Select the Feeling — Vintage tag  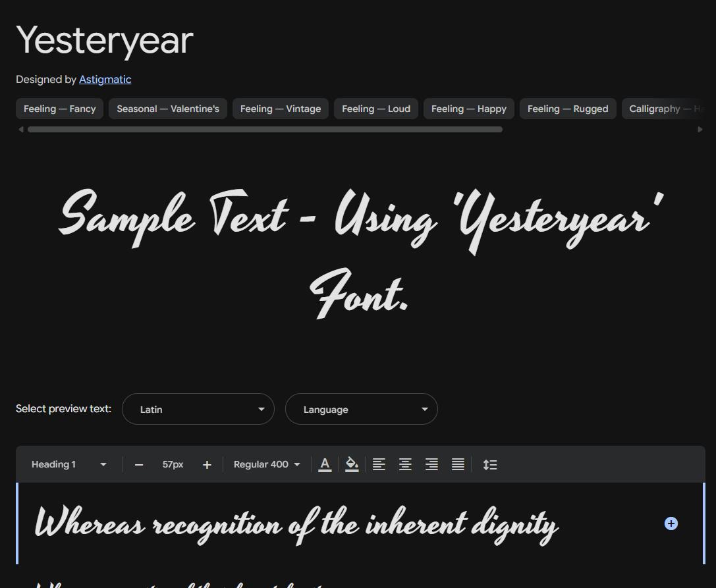[x=281, y=109]
